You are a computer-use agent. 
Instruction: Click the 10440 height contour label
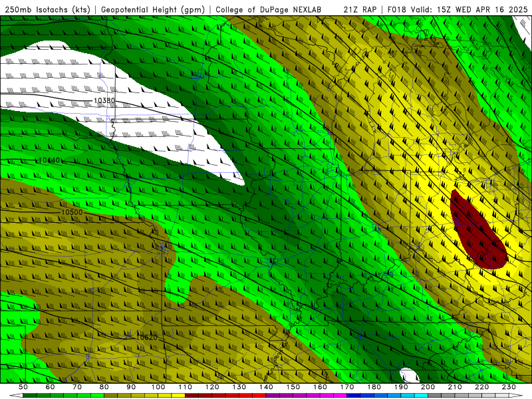click(x=49, y=160)
